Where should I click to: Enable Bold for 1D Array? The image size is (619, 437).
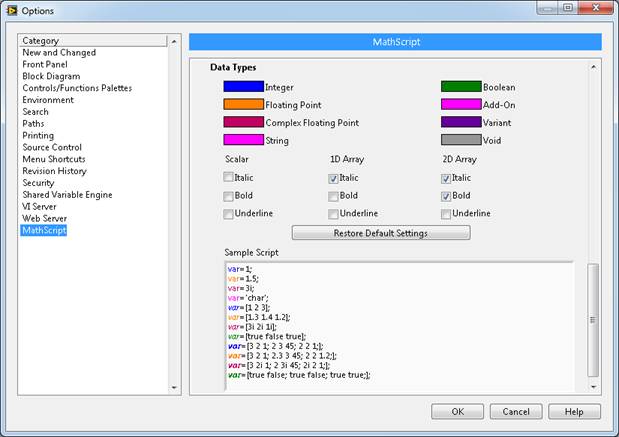pos(333,196)
